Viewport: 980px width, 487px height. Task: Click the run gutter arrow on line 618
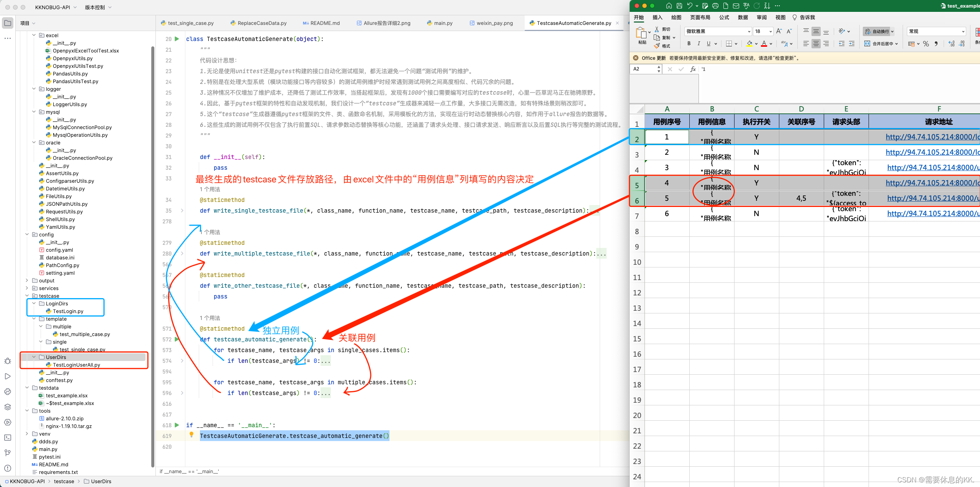177,425
